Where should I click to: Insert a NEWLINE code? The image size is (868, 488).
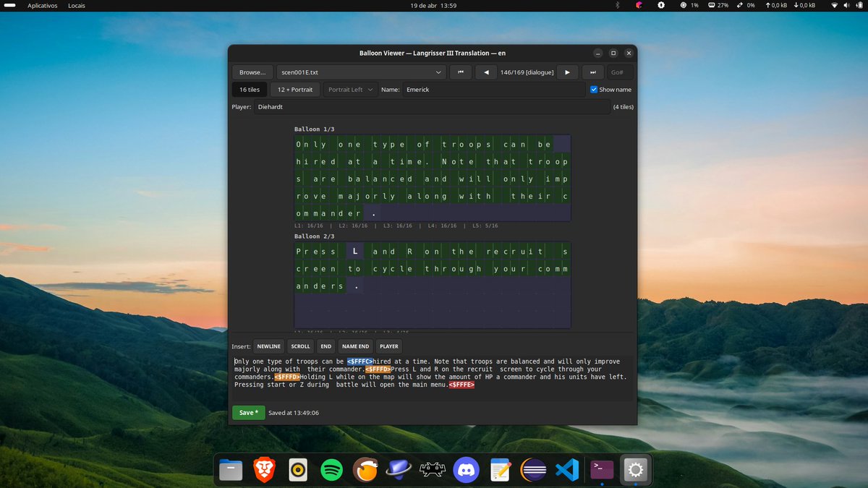click(x=268, y=346)
